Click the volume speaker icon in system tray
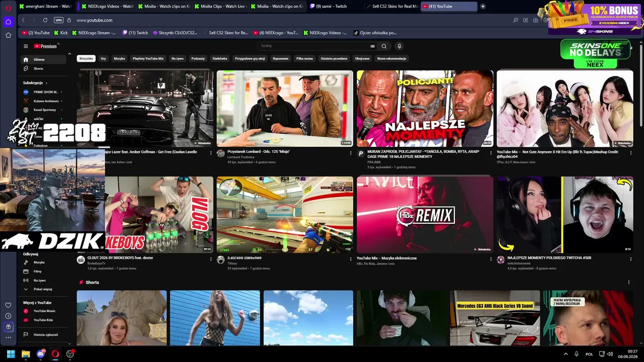The image size is (644, 362). [x=610, y=354]
